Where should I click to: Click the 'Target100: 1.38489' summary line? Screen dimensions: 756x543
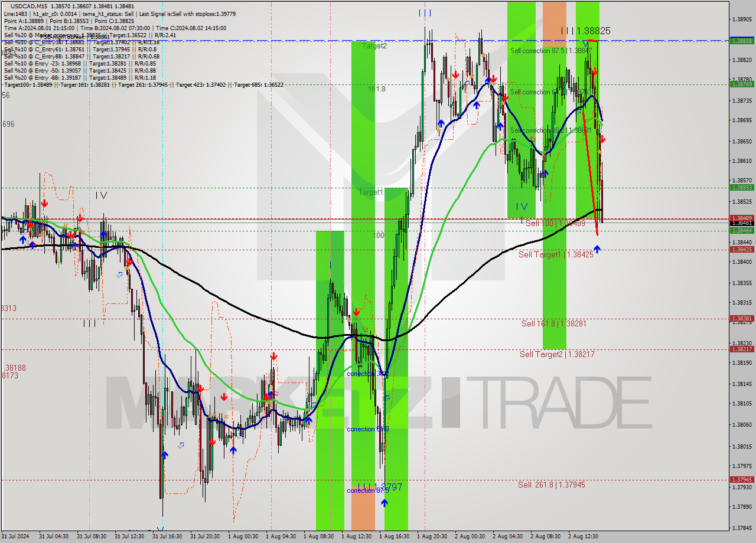pyautogui.click(x=144, y=84)
